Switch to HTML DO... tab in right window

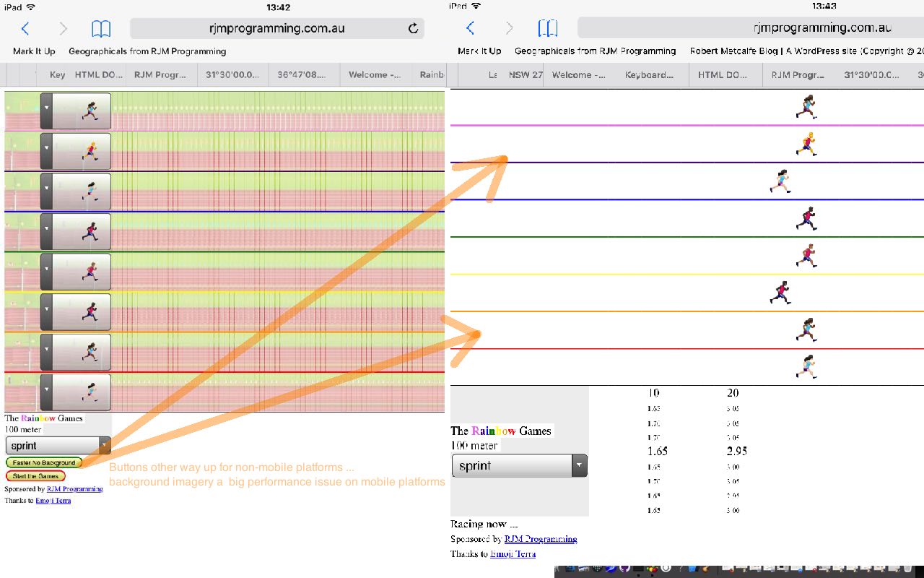(x=725, y=74)
